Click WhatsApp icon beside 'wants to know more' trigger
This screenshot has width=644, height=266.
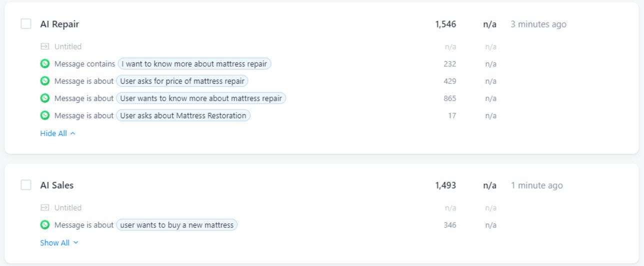[x=45, y=98]
